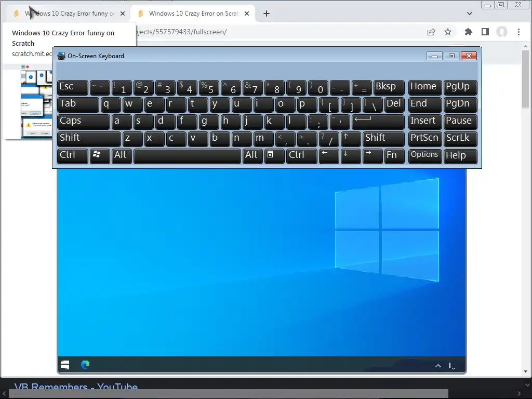
Task: Click the q key on keyboard
Action: (111, 104)
